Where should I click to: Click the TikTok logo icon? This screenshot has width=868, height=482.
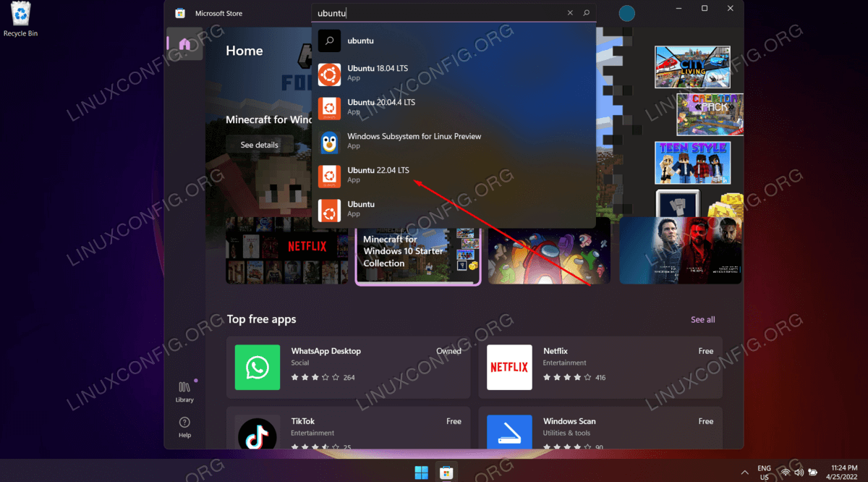258,434
